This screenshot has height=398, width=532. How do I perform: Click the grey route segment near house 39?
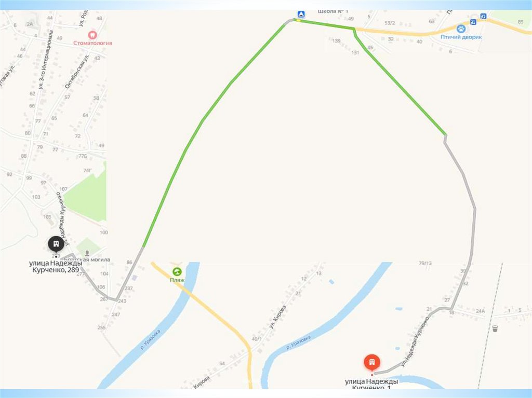467,271
